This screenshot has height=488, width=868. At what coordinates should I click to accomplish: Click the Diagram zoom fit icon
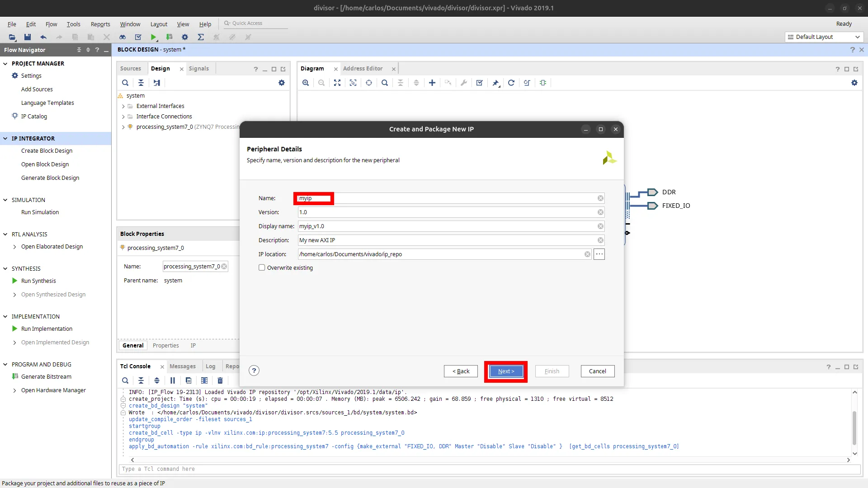[x=337, y=83]
